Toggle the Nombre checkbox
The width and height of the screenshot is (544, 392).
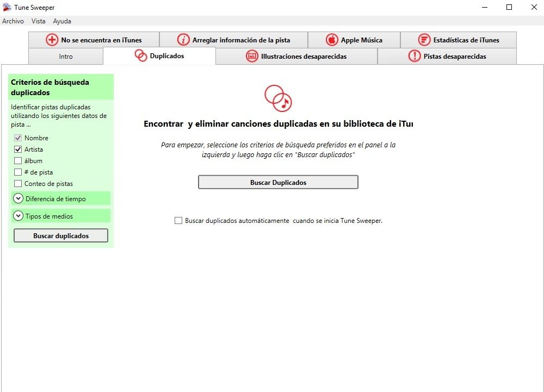pos(18,138)
